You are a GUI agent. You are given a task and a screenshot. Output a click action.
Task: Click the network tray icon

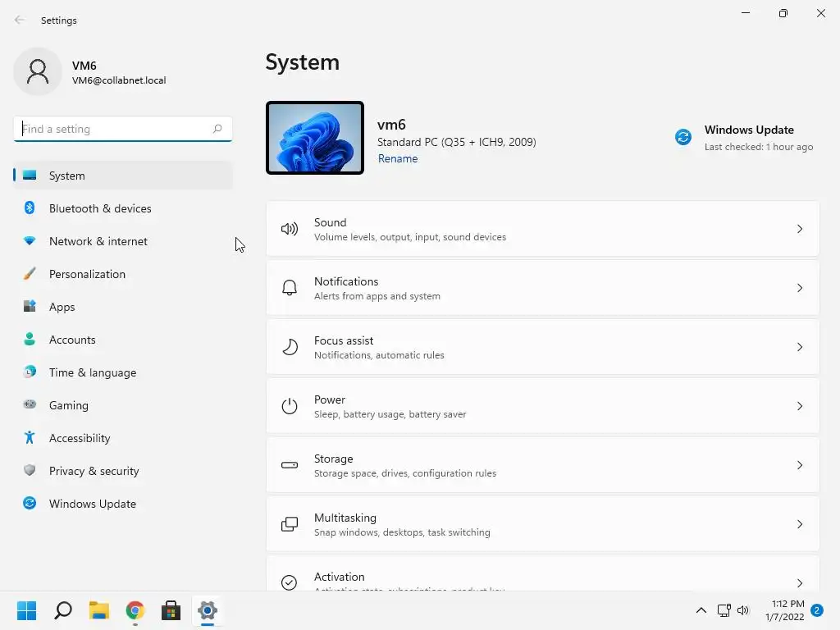click(724, 610)
